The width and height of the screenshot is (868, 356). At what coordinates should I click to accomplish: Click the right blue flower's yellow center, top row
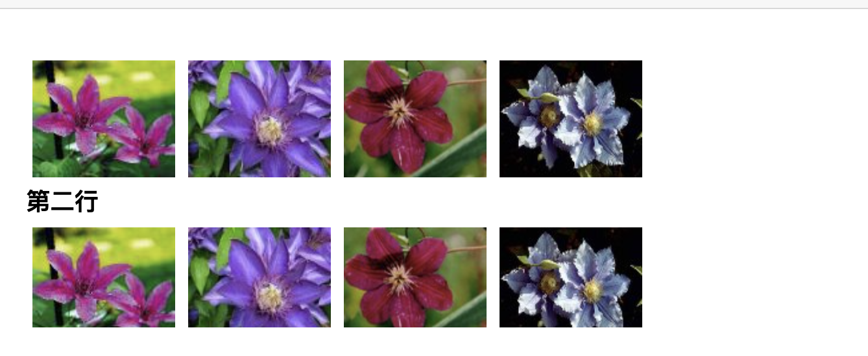pos(592,123)
